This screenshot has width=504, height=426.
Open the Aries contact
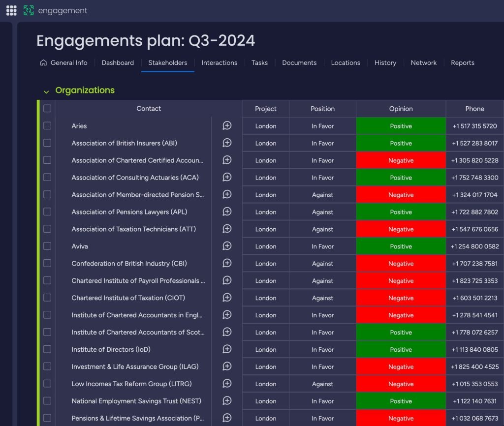pyautogui.click(x=79, y=126)
